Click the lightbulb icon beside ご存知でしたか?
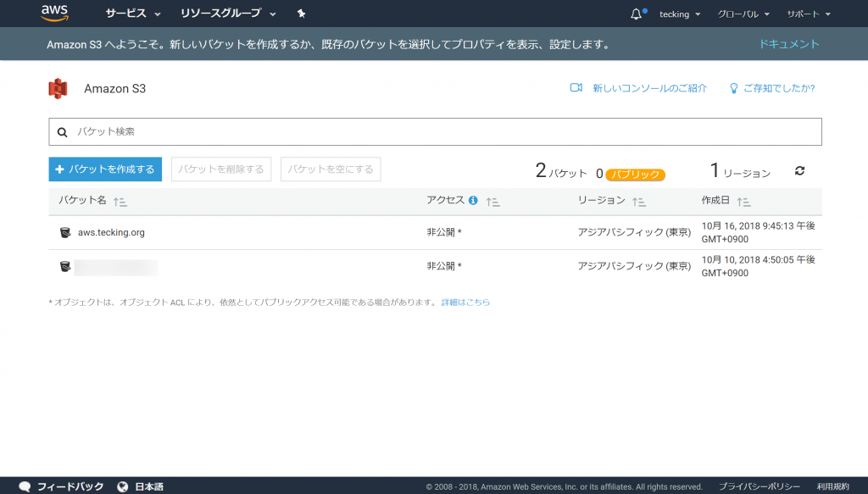868x494 pixels. tap(734, 88)
